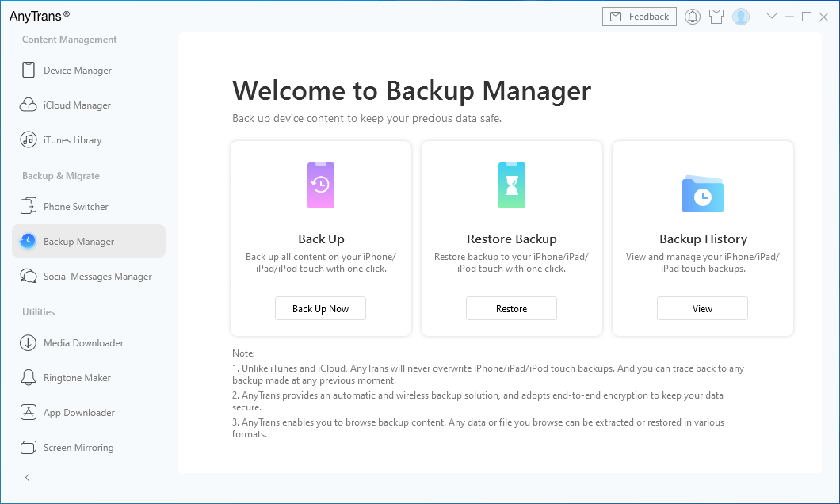The height and width of the screenshot is (504, 840).
Task: Open Social Messages Manager
Action: click(x=97, y=277)
